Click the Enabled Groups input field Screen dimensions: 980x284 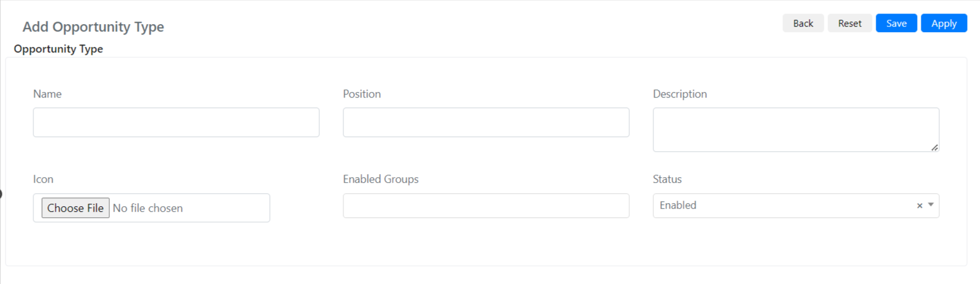pyautogui.click(x=486, y=206)
